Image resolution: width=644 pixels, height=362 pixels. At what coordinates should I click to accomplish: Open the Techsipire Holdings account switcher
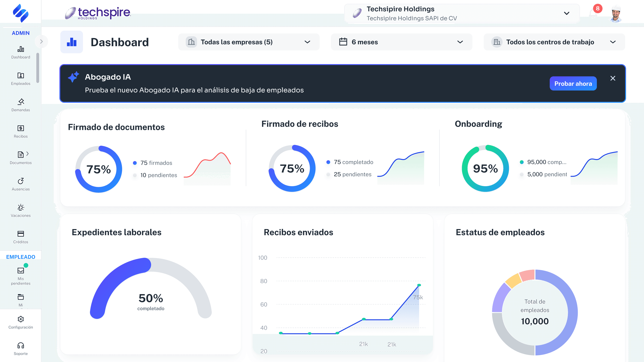click(x=462, y=13)
